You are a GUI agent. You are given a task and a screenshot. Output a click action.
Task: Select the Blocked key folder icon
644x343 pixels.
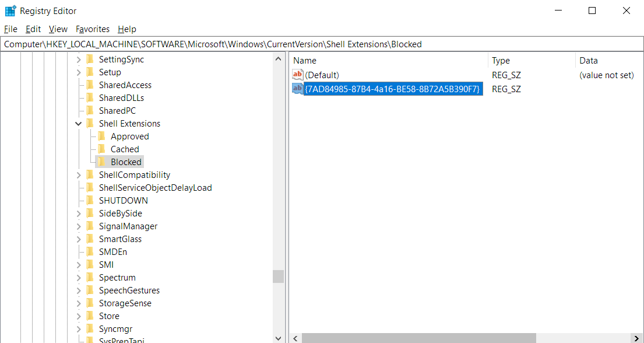pyautogui.click(x=101, y=162)
